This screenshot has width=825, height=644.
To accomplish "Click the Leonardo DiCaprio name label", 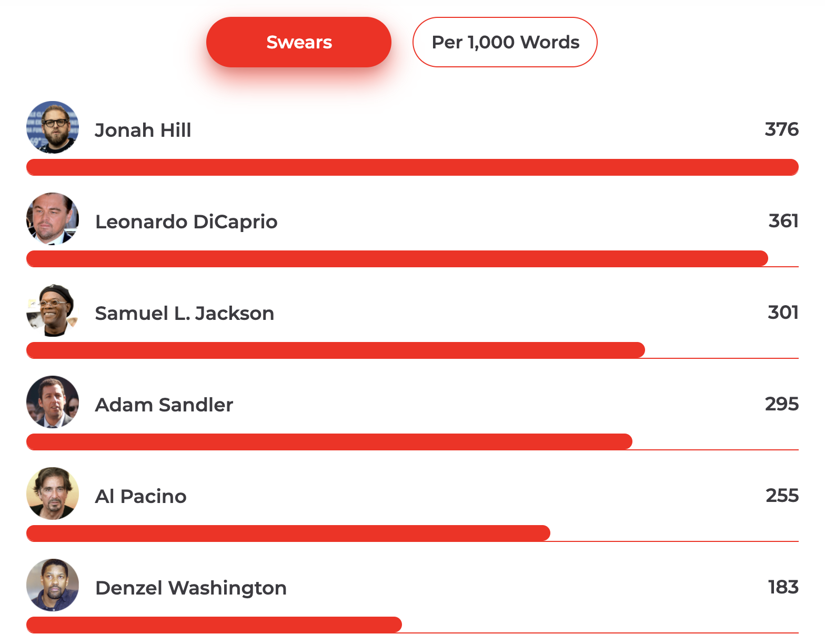I will pyautogui.click(x=186, y=222).
